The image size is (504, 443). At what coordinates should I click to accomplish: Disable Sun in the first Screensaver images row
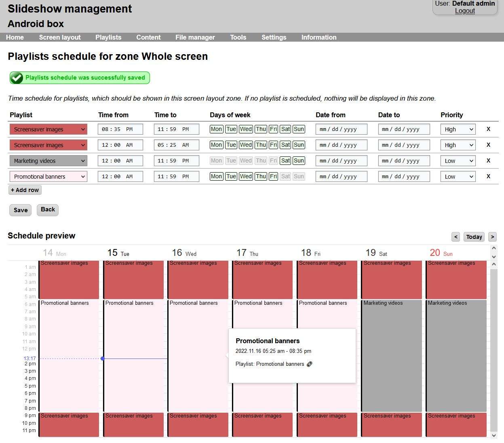[x=299, y=129]
